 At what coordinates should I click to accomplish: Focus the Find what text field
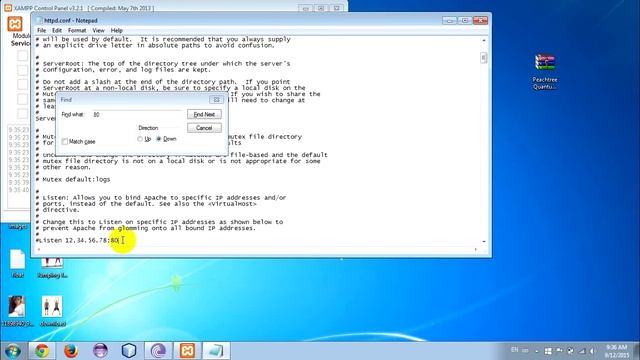click(x=137, y=115)
